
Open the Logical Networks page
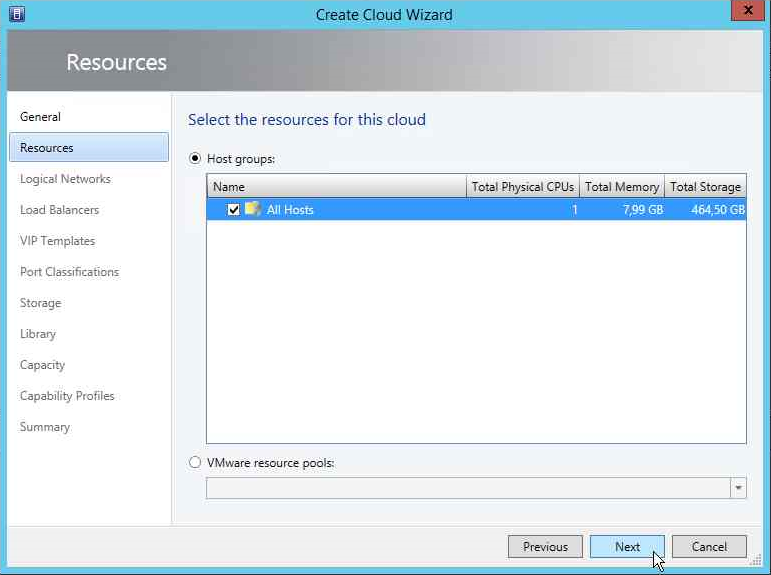pos(65,179)
